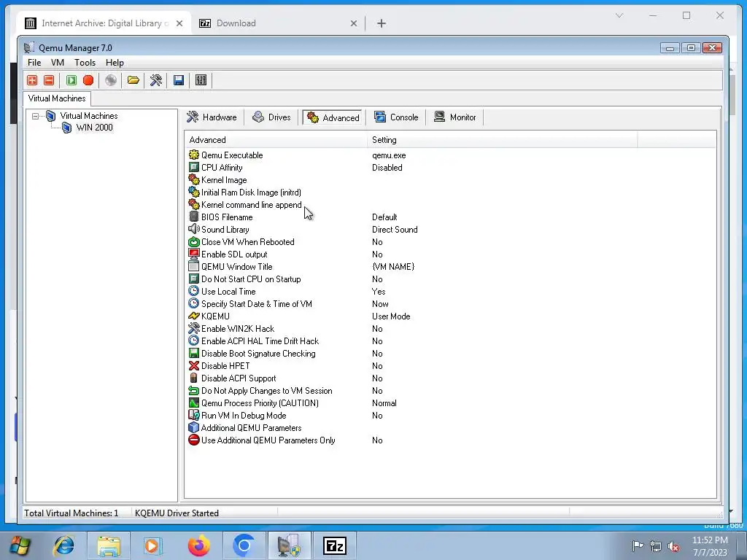Click the tools wrench toolbar icon
Viewport: 747px width, 560px height.
click(156, 80)
